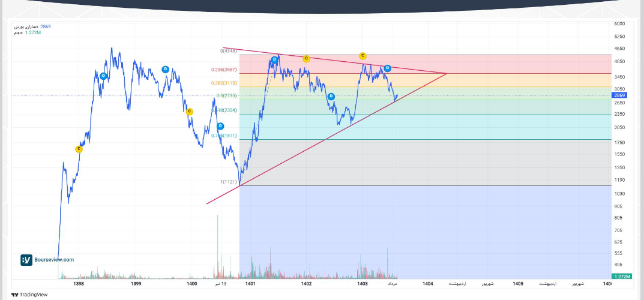
Task: Select the 0.236(3587) Fibonacci level label
Action: (x=224, y=70)
